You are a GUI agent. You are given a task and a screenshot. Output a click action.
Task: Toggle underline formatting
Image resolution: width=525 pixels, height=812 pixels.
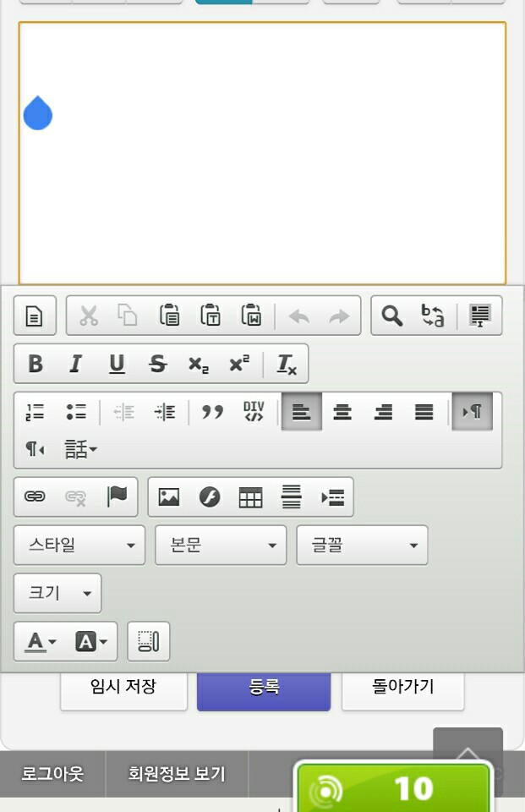pos(117,364)
